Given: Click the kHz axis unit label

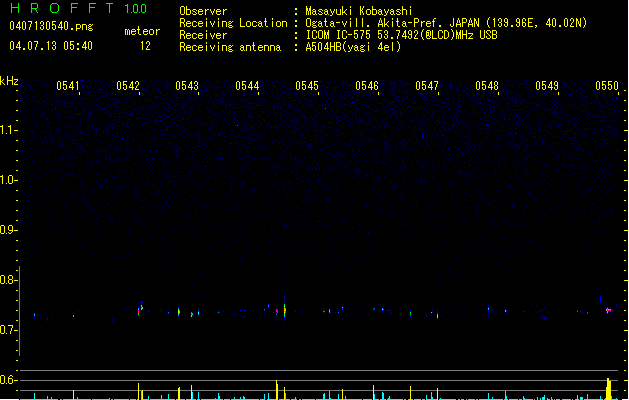Looking at the screenshot, I should click(9, 81).
